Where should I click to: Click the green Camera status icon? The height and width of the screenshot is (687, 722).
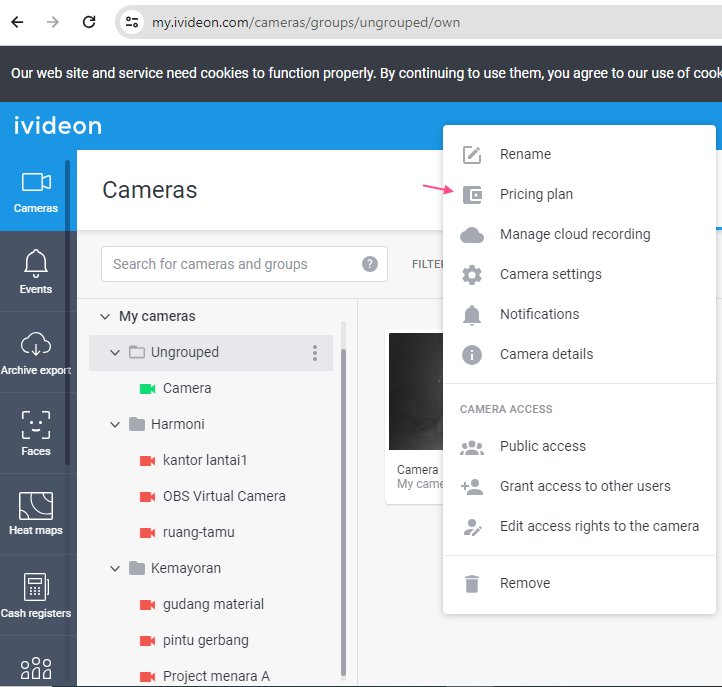coord(147,389)
